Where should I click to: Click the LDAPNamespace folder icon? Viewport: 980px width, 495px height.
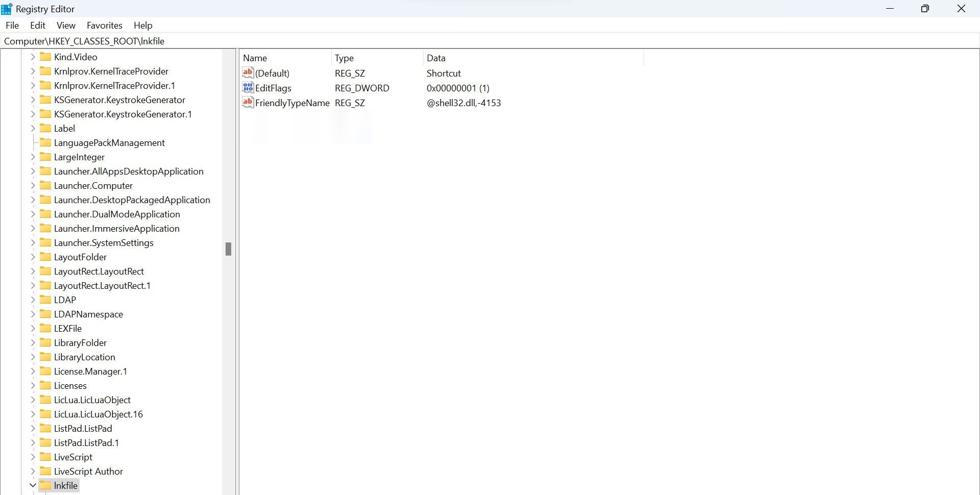tap(45, 314)
